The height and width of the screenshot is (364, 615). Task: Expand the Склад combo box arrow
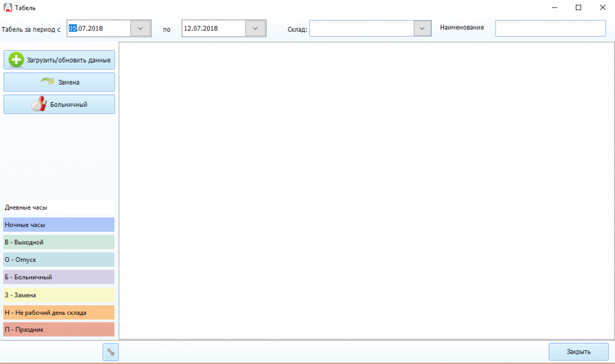(x=422, y=28)
